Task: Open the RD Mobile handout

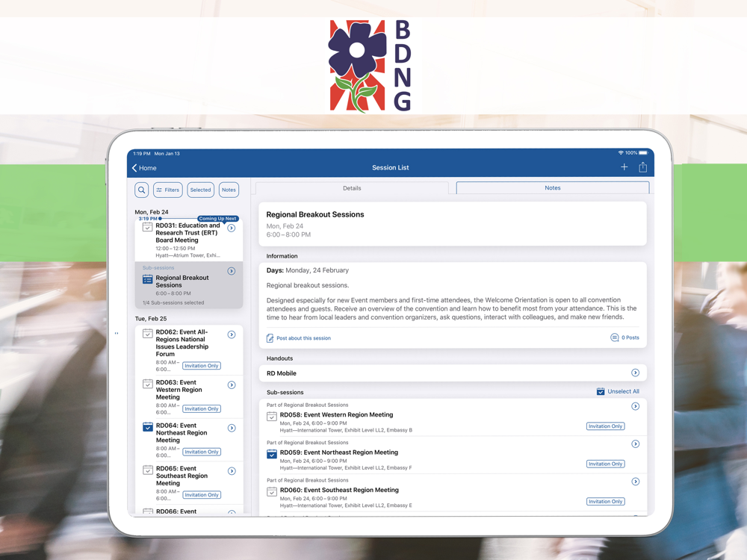Action: (x=453, y=373)
